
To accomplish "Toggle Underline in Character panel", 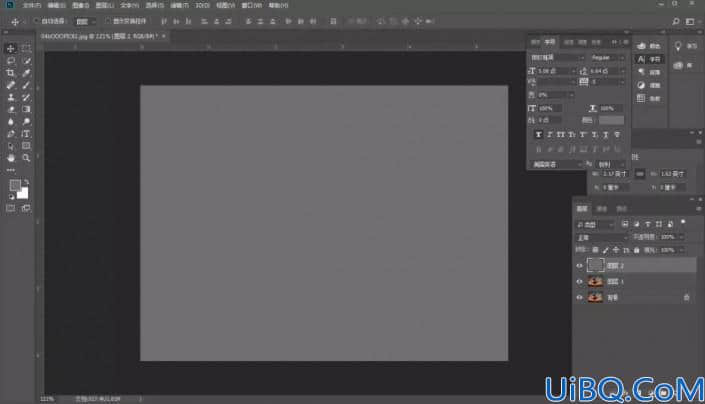I will [606, 134].
